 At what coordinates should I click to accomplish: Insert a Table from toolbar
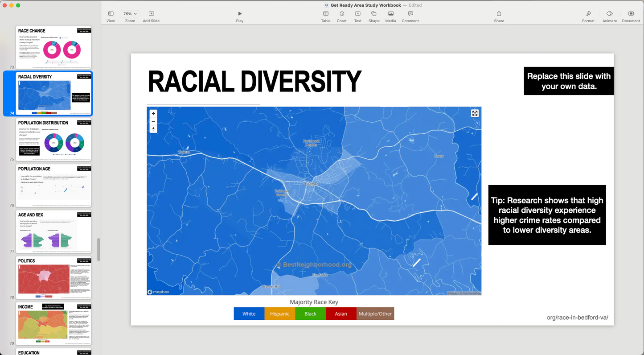click(x=326, y=17)
